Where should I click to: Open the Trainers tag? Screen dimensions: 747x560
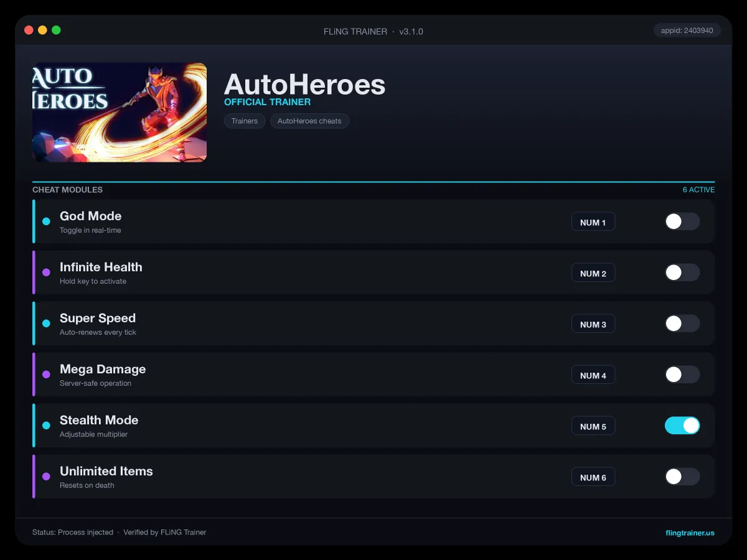point(245,121)
